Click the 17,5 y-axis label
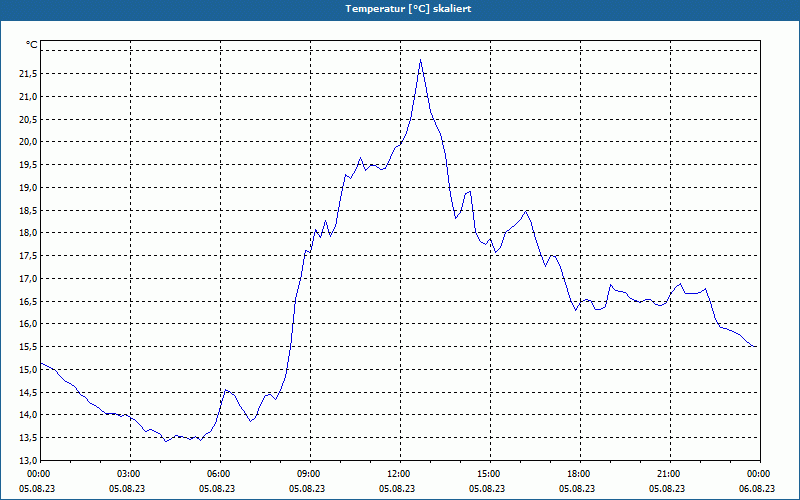800x500 pixels. click(28, 256)
